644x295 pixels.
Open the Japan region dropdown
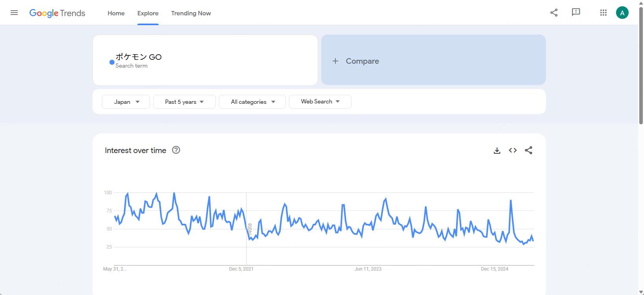pos(126,101)
